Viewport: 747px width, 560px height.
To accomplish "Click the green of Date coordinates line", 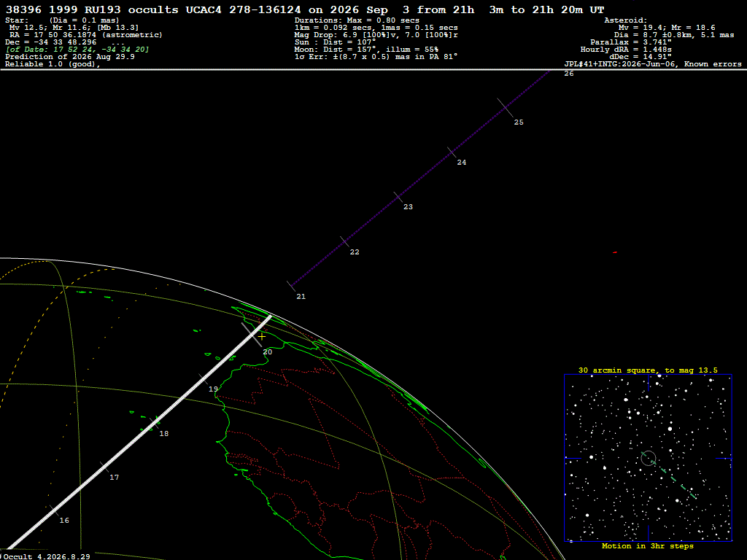I will pos(77,50).
